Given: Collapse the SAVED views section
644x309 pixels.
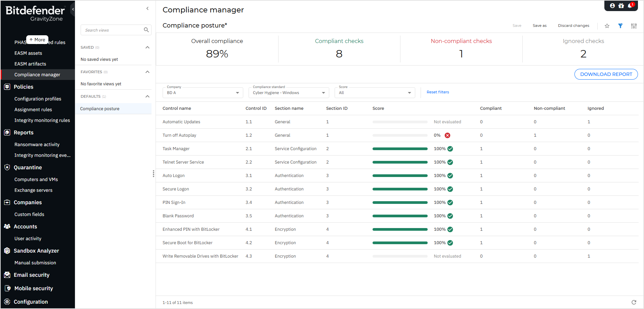Looking at the screenshot, I should [147, 47].
